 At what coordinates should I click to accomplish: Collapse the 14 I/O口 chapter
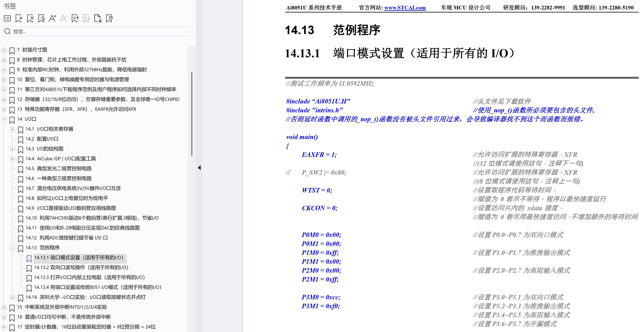tap(4, 120)
